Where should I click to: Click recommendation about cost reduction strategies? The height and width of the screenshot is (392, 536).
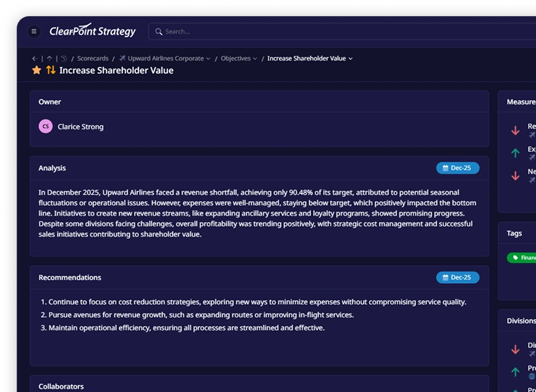click(x=257, y=302)
